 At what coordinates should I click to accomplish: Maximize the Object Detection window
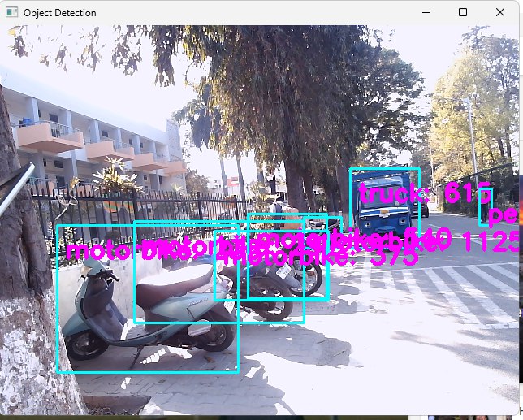463,12
